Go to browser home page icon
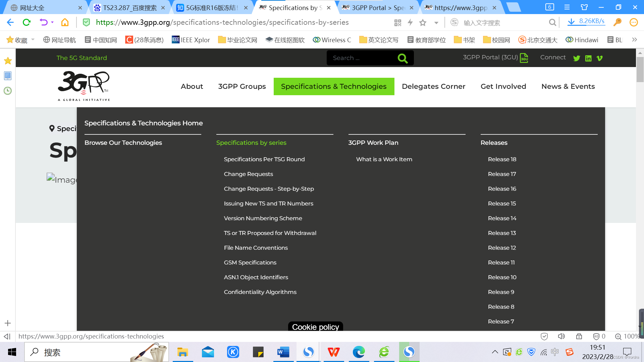This screenshot has height=362, width=644. tap(65, 22)
